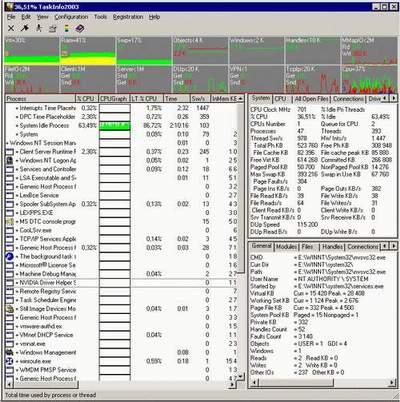
Task: Click left arrow of process list horizontal scrollbar
Action: tap(9, 385)
